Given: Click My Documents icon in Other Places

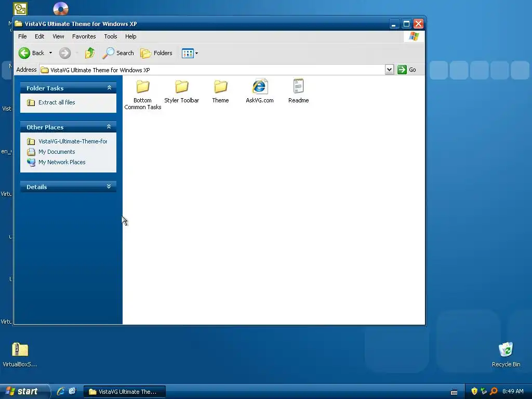Looking at the screenshot, I should tap(31, 152).
